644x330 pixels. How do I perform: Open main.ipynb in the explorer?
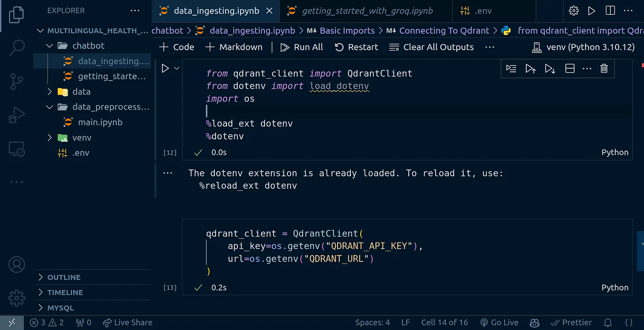(100, 122)
